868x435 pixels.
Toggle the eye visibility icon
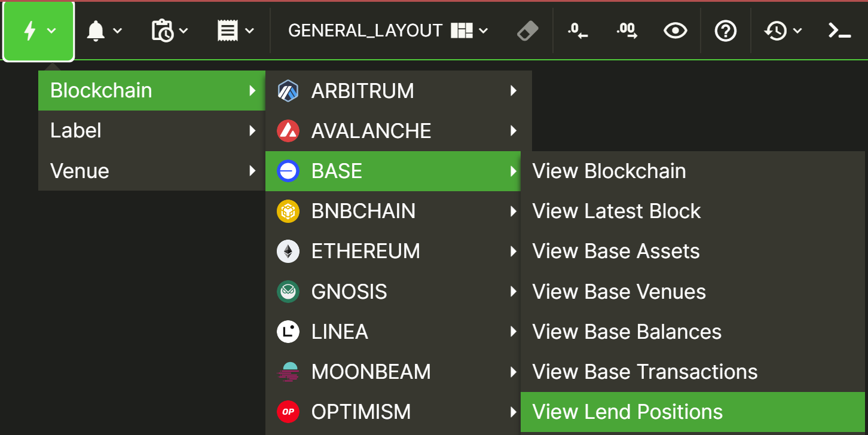point(676,30)
